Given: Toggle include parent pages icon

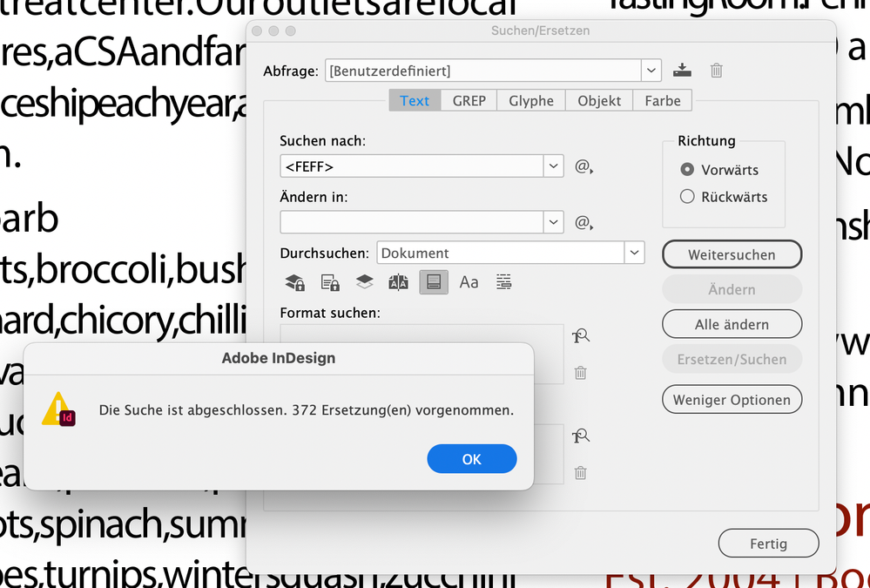Looking at the screenshot, I should point(398,282).
